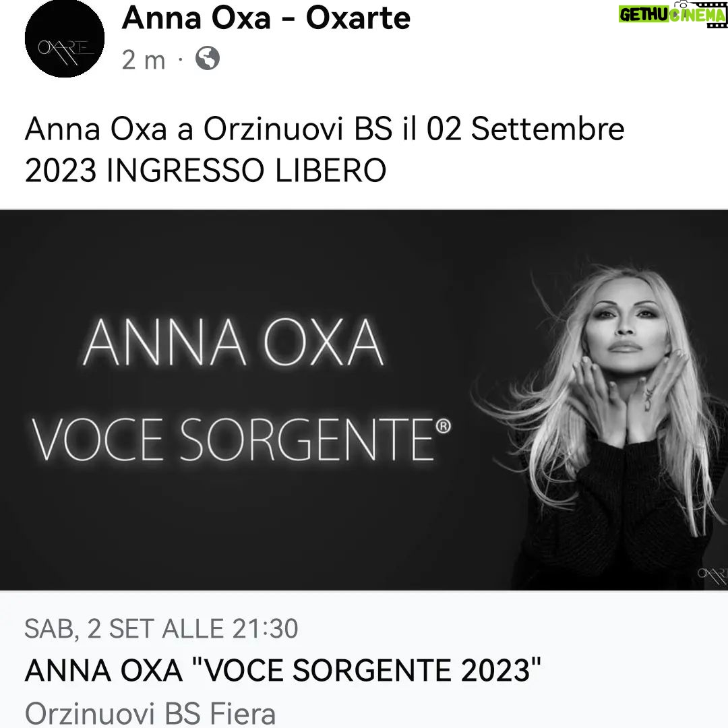728x728 pixels.
Task: Open the Anna Oxa - Oxarte page name
Action: point(266,18)
